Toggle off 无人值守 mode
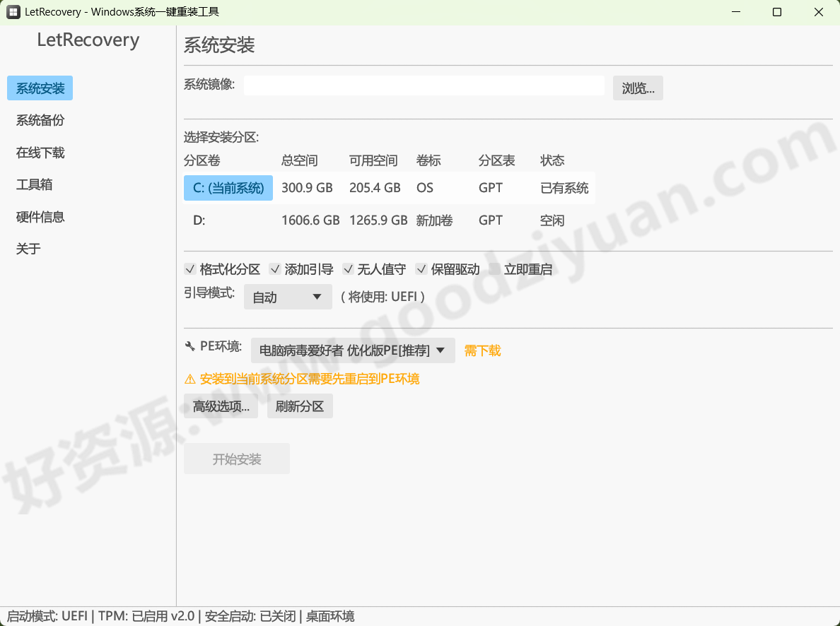The height and width of the screenshot is (626, 840). tap(349, 268)
